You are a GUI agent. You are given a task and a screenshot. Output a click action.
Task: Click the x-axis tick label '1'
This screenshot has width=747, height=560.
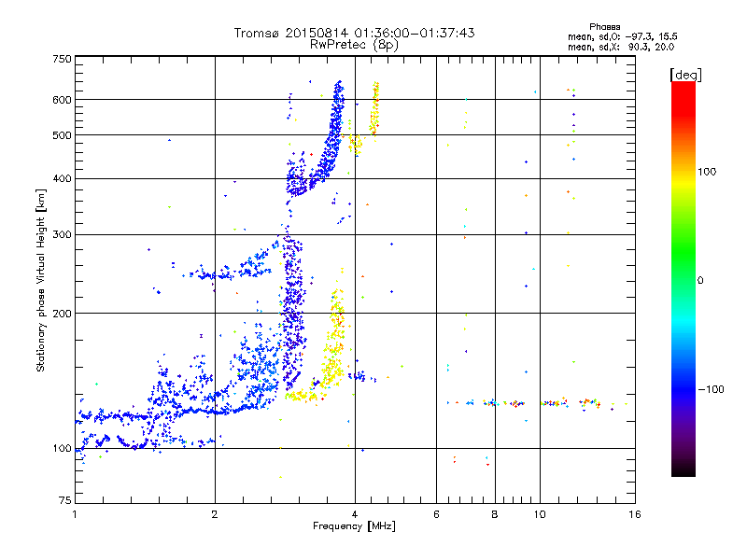(75, 514)
